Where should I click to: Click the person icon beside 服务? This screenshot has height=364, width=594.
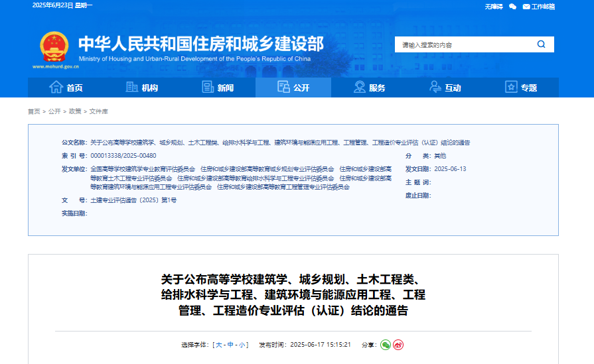pyautogui.click(x=359, y=87)
